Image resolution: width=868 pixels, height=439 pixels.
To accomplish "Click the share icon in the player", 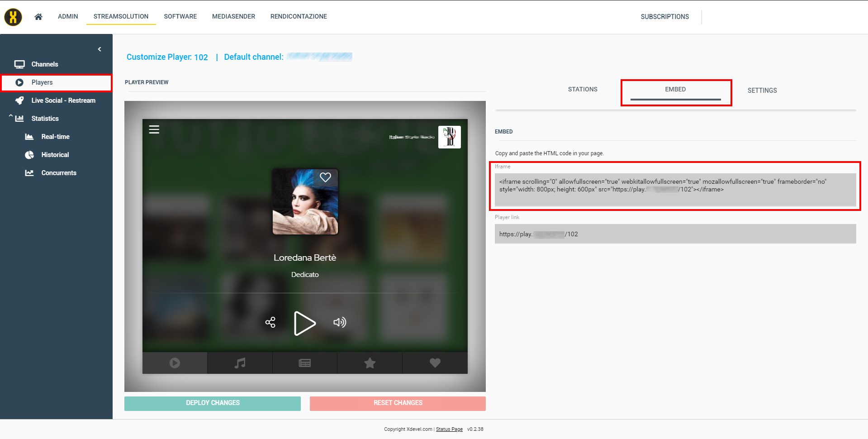I will point(270,322).
